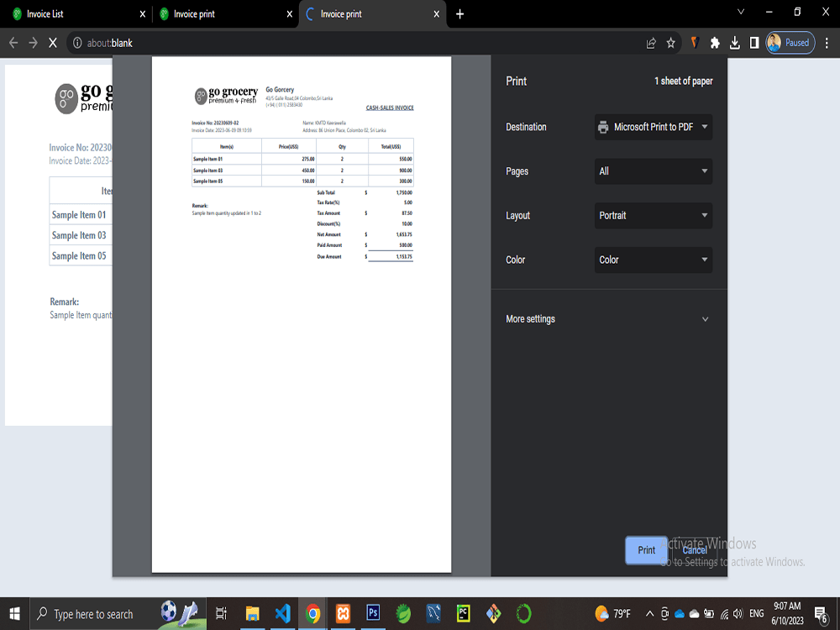
Task: Click 'Sample Item 01' in background page
Action: click(x=79, y=215)
